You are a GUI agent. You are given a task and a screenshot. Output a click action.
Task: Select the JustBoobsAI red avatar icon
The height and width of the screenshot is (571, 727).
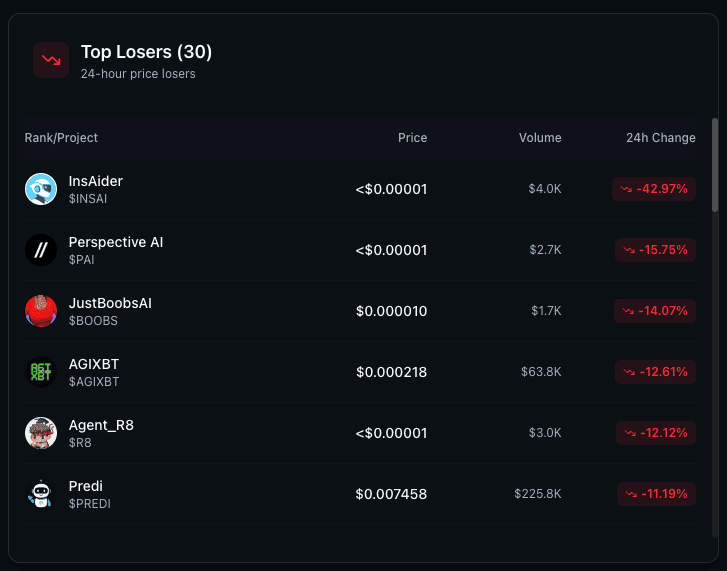tap(41, 311)
